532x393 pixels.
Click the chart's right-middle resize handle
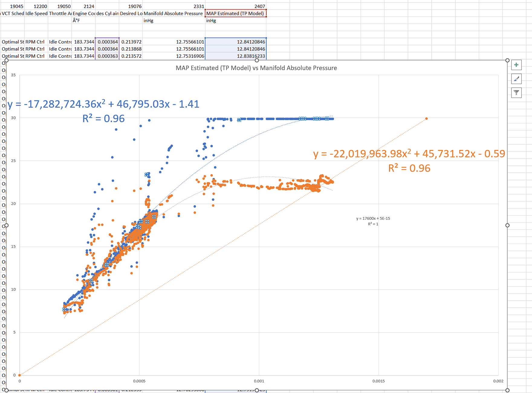(x=508, y=225)
